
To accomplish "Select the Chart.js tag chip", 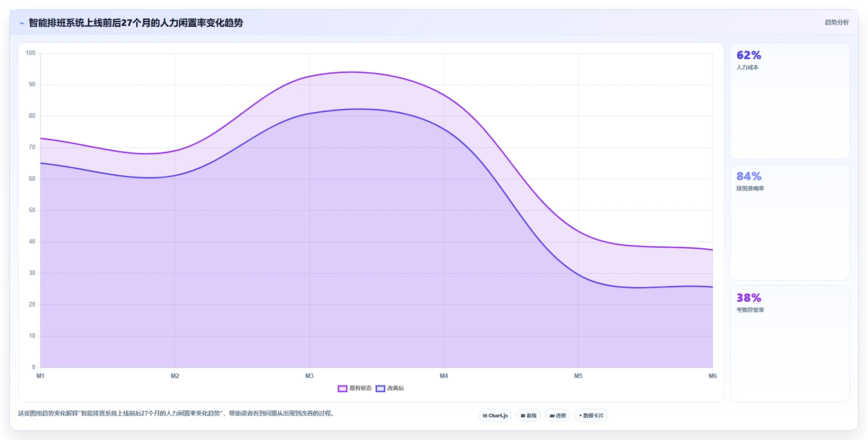I will point(495,416).
